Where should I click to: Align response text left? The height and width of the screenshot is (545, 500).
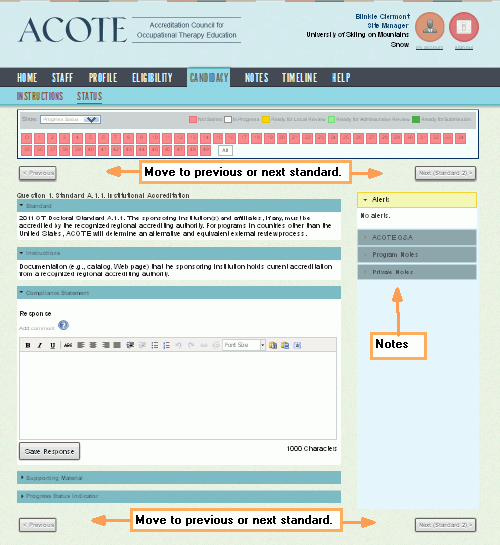tap(81, 345)
